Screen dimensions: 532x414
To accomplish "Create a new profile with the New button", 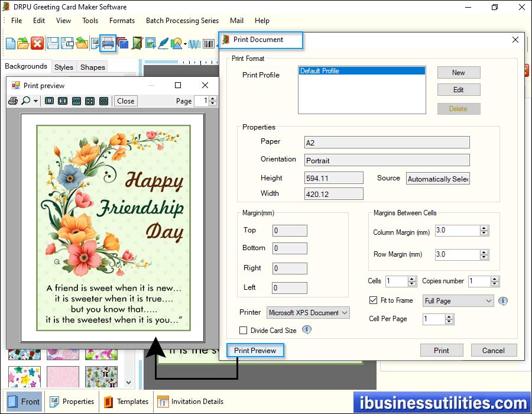I will tap(459, 72).
